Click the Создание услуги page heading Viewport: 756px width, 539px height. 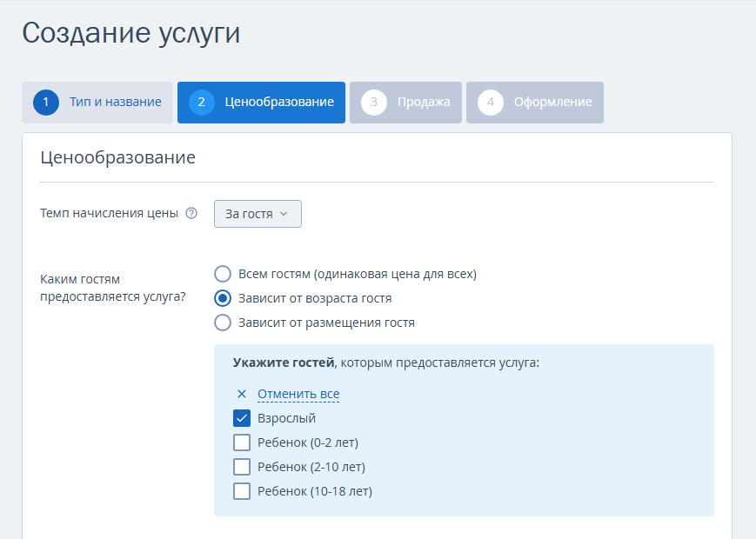131,34
